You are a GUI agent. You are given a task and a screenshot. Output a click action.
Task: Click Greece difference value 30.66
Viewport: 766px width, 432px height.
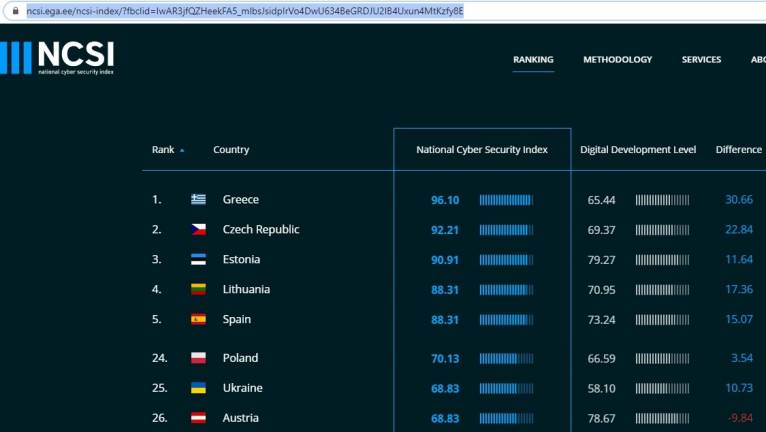(x=739, y=199)
